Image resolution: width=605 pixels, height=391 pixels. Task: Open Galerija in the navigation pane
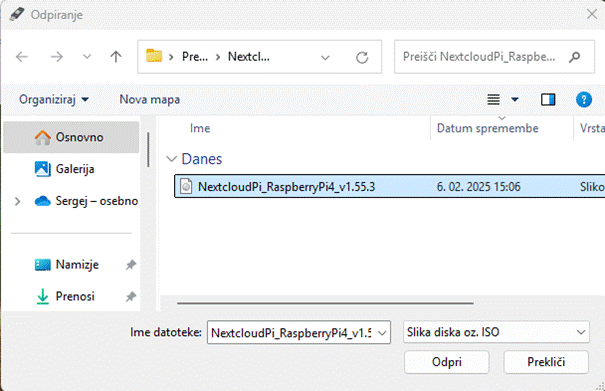(x=75, y=169)
